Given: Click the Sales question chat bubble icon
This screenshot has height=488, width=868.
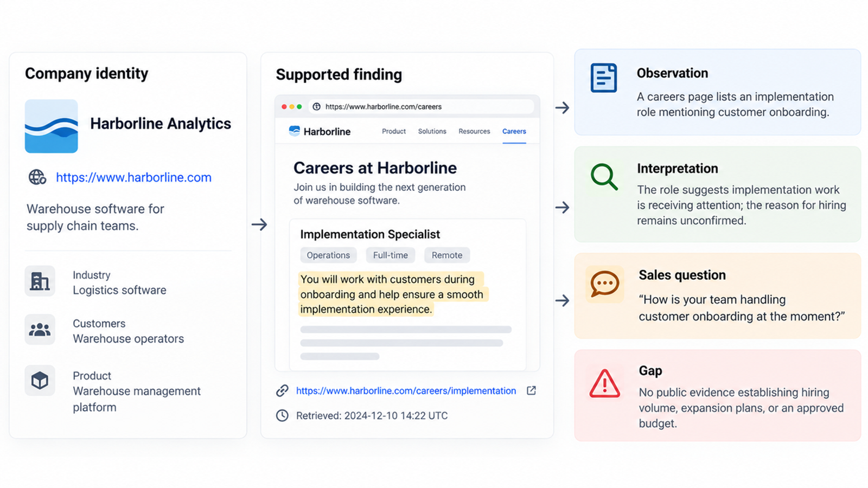Looking at the screenshot, I should pos(604,284).
